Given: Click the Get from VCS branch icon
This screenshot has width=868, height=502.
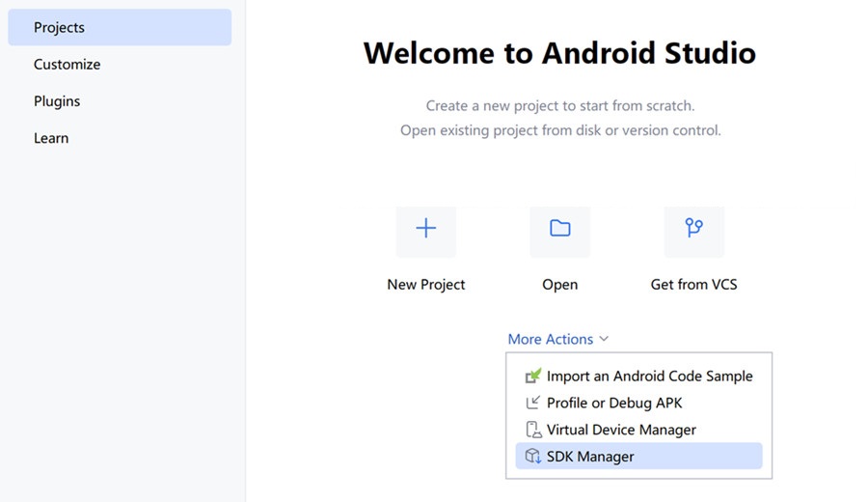Looking at the screenshot, I should [693, 229].
